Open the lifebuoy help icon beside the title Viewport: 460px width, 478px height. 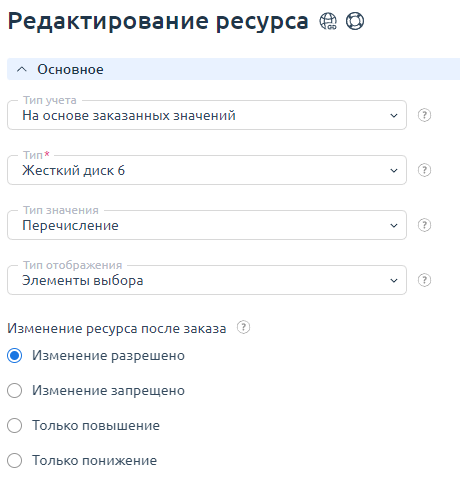point(355,21)
